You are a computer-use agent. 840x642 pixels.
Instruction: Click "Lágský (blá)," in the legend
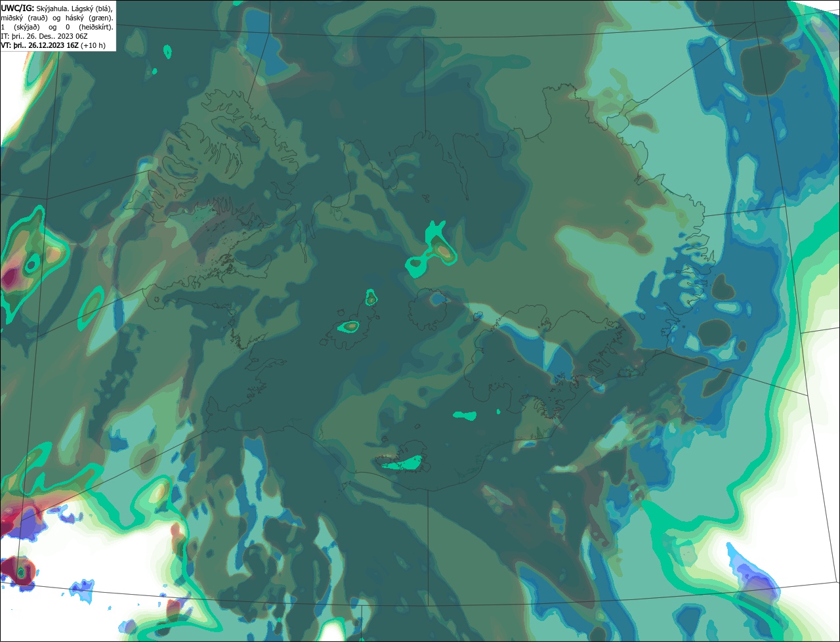(x=92, y=9)
